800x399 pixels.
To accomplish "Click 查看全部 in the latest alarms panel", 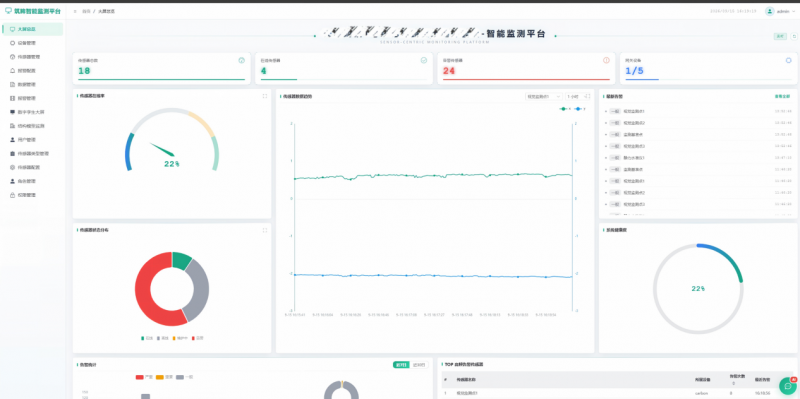I will (782, 96).
